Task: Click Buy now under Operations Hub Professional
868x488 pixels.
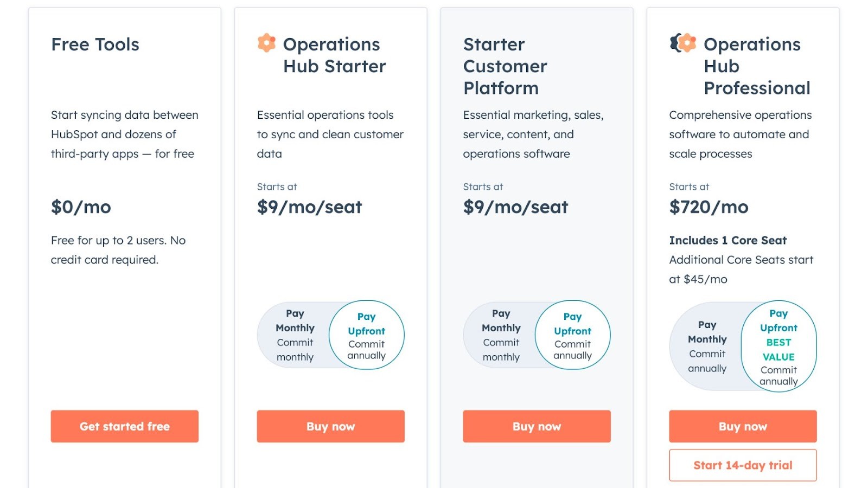Action: coord(742,426)
